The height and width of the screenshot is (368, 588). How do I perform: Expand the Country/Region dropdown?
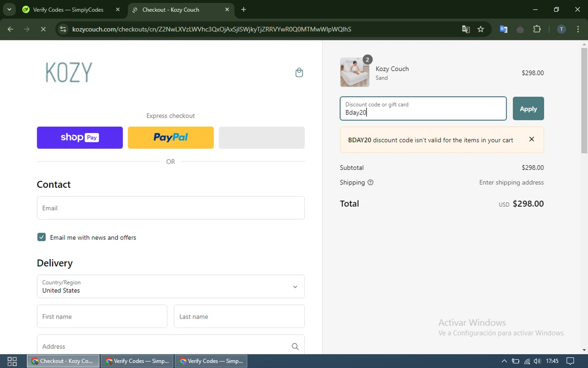click(171, 286)
